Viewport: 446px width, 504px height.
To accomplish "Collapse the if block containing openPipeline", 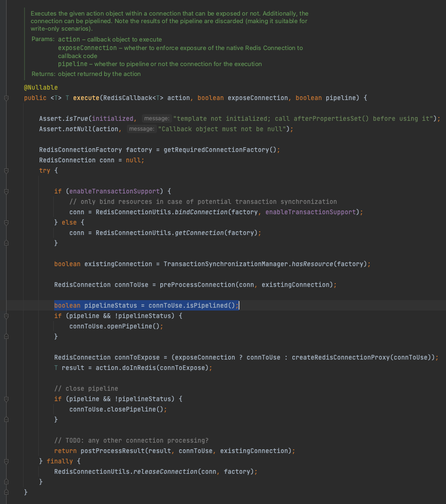I will coord(6,316).
